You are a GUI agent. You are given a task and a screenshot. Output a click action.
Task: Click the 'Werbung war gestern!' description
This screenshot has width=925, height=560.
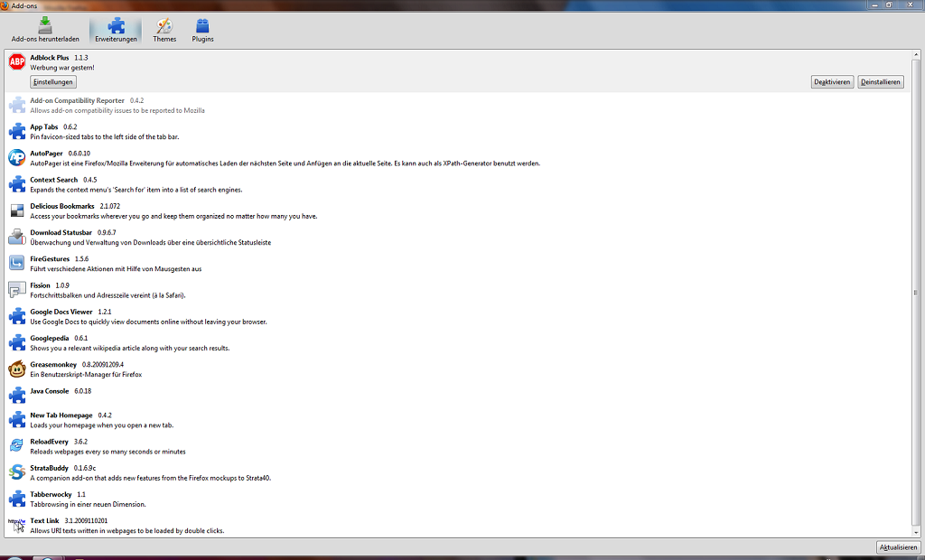pos(62,68)
